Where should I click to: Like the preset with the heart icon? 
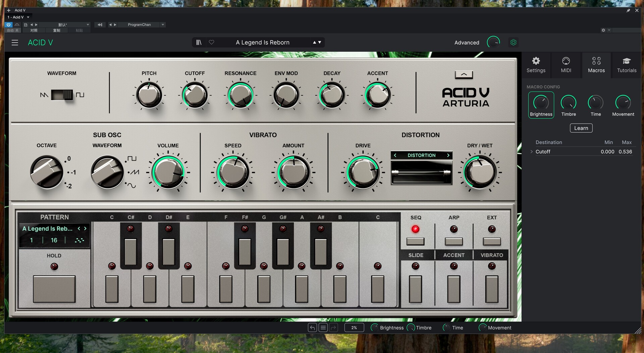point(211,42)
